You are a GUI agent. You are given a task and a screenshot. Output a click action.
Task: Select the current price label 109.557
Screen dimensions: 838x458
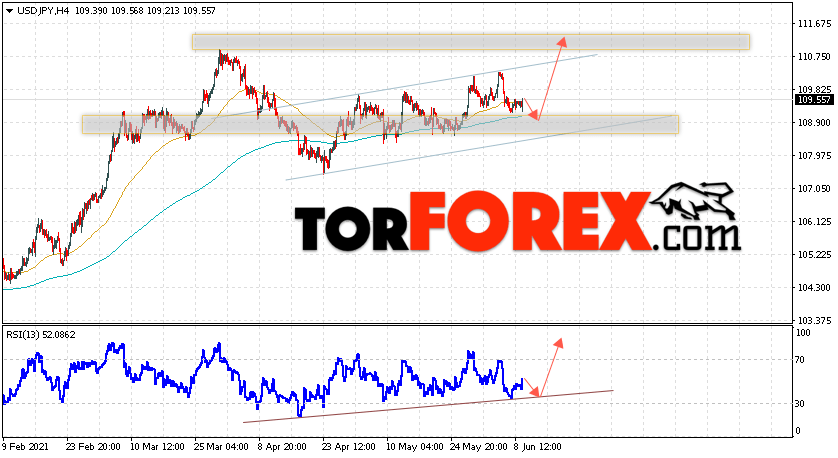[x=814, y=100]
